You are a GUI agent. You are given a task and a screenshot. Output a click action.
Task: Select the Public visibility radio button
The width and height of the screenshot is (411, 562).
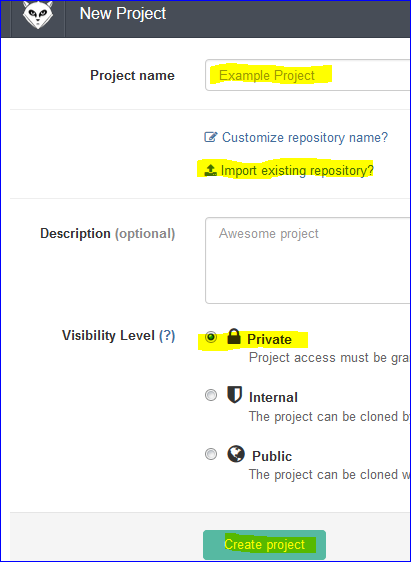pyautogui.click(x=211, y=454)
